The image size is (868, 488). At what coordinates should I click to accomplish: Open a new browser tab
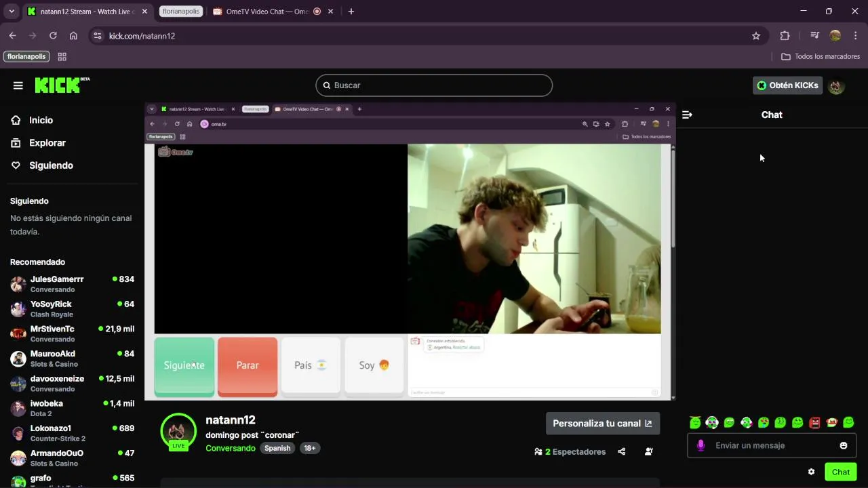click(351, 12)
